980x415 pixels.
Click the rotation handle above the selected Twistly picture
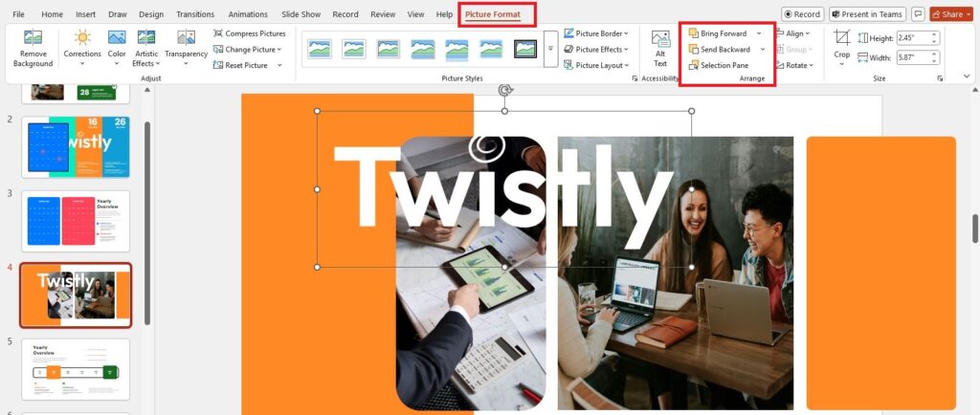[x=505, y=91]
